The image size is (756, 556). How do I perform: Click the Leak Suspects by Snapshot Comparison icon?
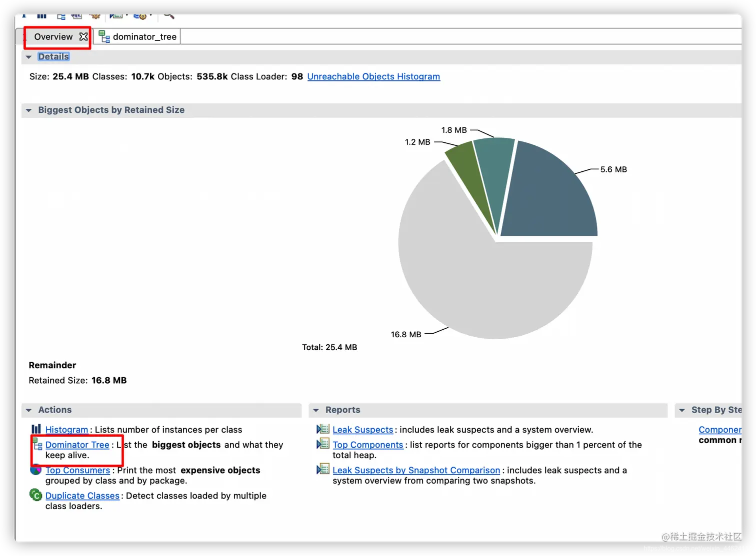[323, 469]
